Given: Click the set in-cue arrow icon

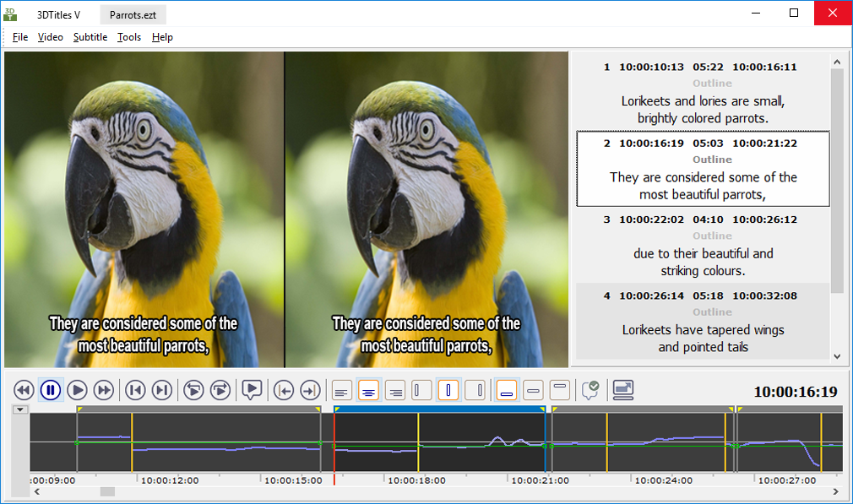Looking at the screenshot, I should (285, 390).
